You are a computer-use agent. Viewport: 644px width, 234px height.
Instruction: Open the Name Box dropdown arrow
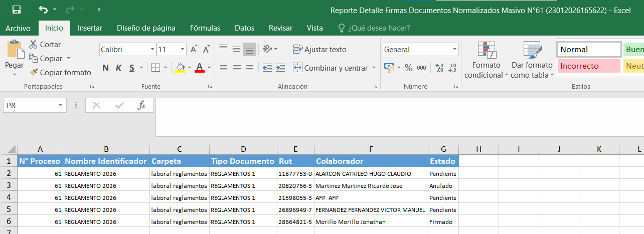61,105
